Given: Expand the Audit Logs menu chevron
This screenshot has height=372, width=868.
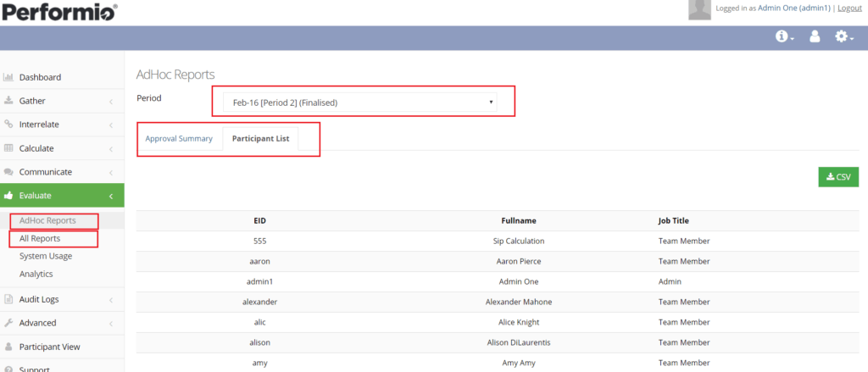Looking at the screenshot, I should (111, 300).
